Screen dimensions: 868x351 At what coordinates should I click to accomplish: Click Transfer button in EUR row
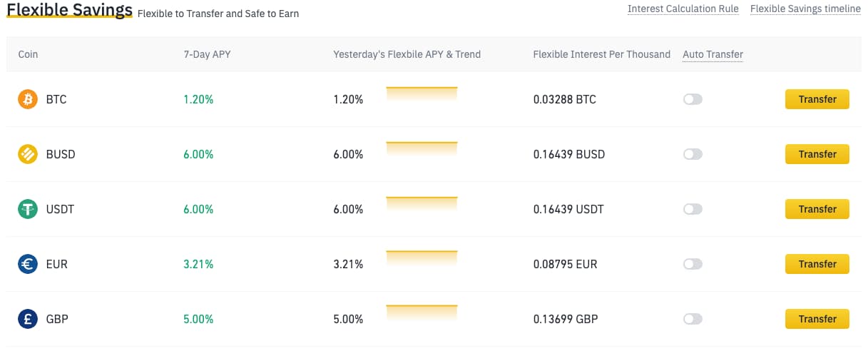click(x=817, y=264)
